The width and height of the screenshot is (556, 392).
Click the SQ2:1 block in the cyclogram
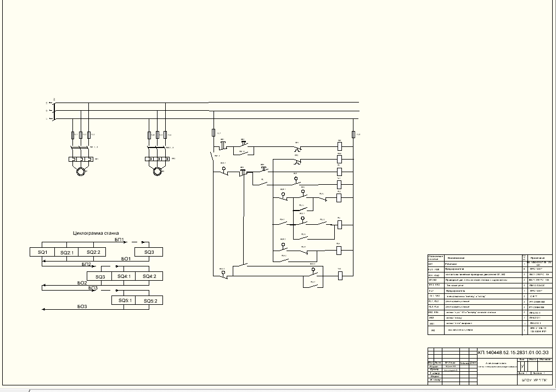click(x=66, y=252)
